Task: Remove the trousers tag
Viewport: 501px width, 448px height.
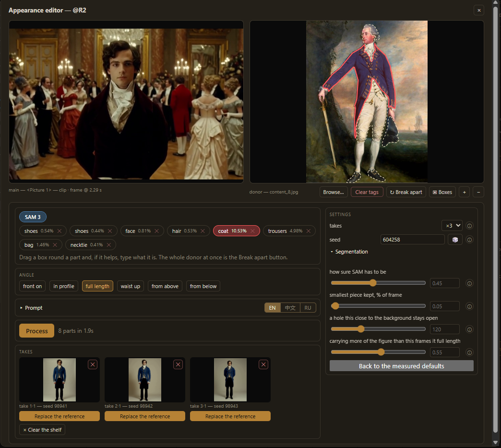Action: [x=309, y=231]
